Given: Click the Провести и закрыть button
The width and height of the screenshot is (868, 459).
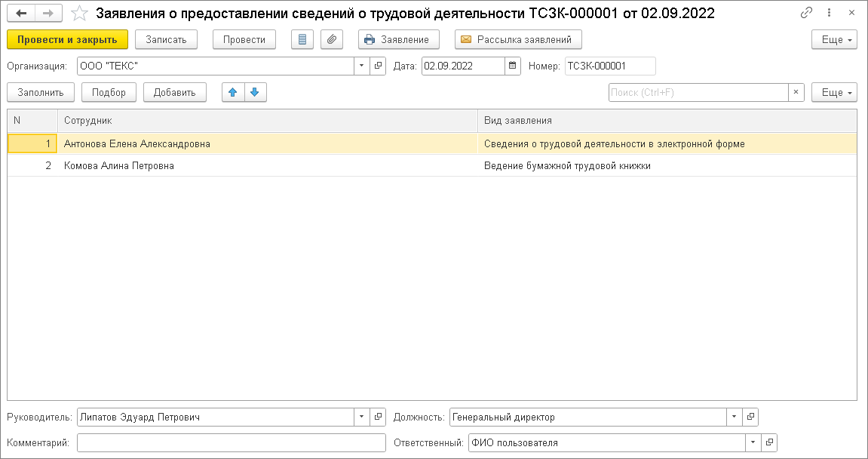Looking at the screenshot, I should coord(67,39).
